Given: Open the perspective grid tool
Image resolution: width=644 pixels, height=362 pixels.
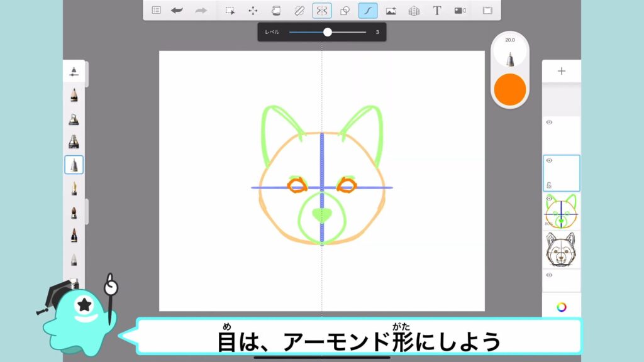Looking at the screenshot, I should pos(414,11).
